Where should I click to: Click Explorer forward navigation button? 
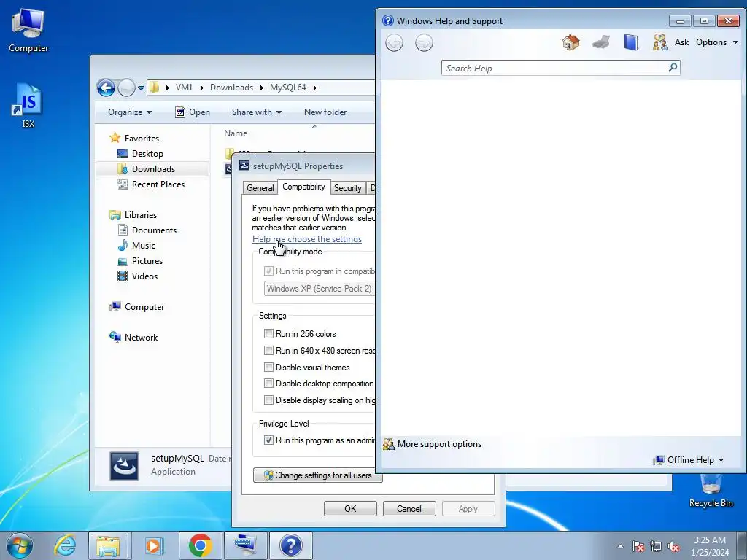126,87
